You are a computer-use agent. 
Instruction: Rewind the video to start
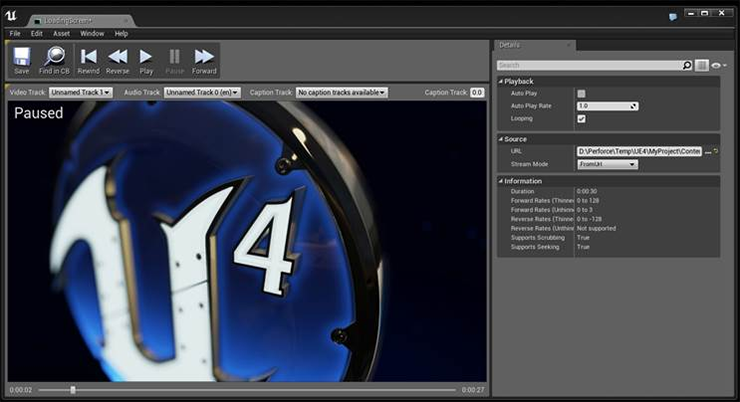(x=89, y=57)
